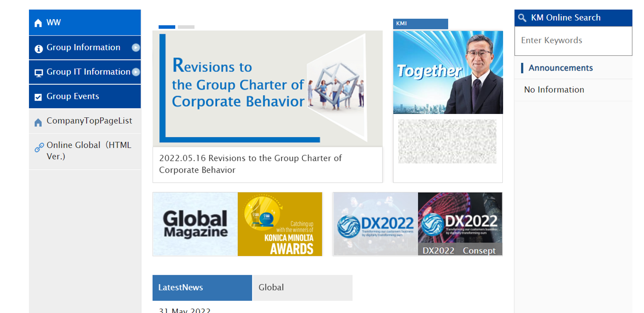Screen dimensions: 644x313
Task: Click the chain link icon beside Online Global
Action: tap(39, 147)
